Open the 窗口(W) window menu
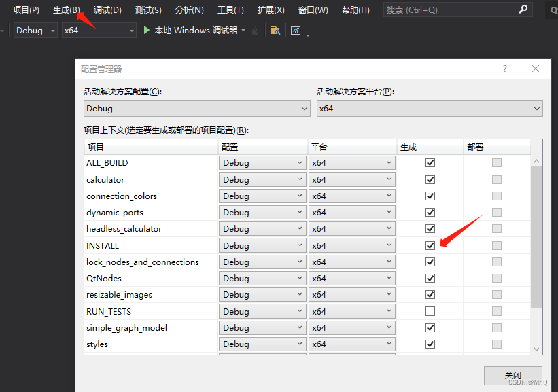Viewport: 558px width, 392px height. point(313,10)
